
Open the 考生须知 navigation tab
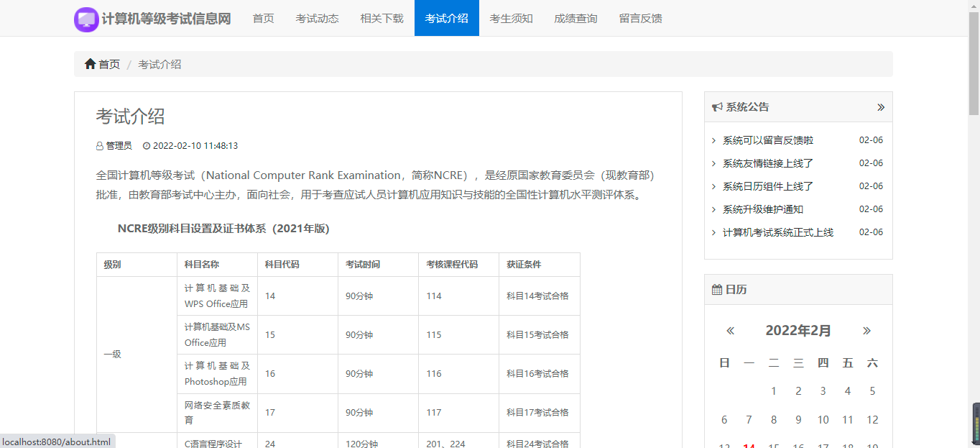tap(511, 18)
